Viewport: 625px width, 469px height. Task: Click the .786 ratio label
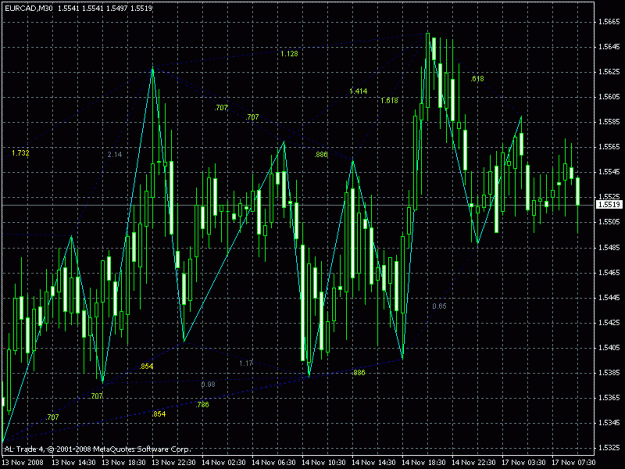click(x=202, y=405)
